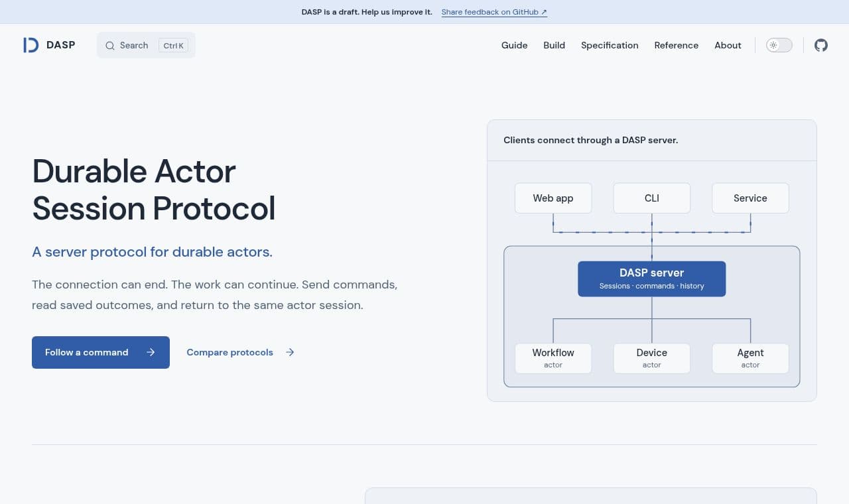This screenshot has height=504, width=849.
Task: Click the Follow a command button
Action: (x=101, y=352)
